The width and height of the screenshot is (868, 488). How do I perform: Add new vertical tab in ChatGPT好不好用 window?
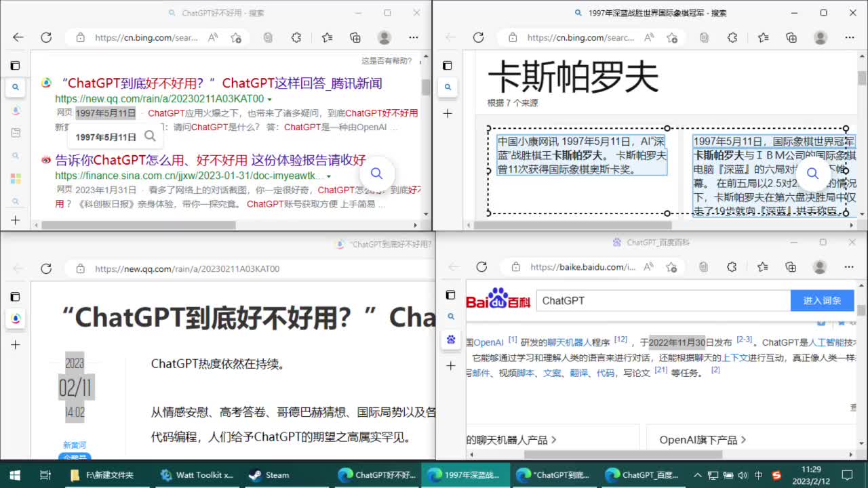click(x=15, y=220)
